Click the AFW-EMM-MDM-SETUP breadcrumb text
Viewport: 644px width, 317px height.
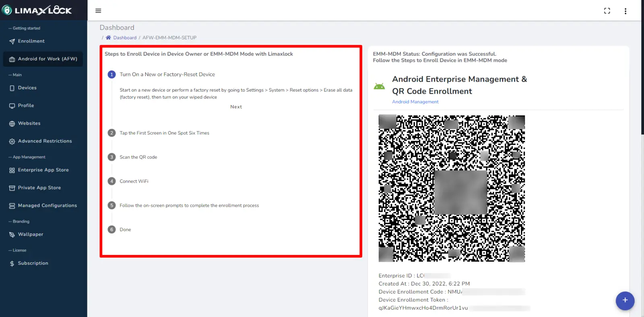click(x=169, y=38)
